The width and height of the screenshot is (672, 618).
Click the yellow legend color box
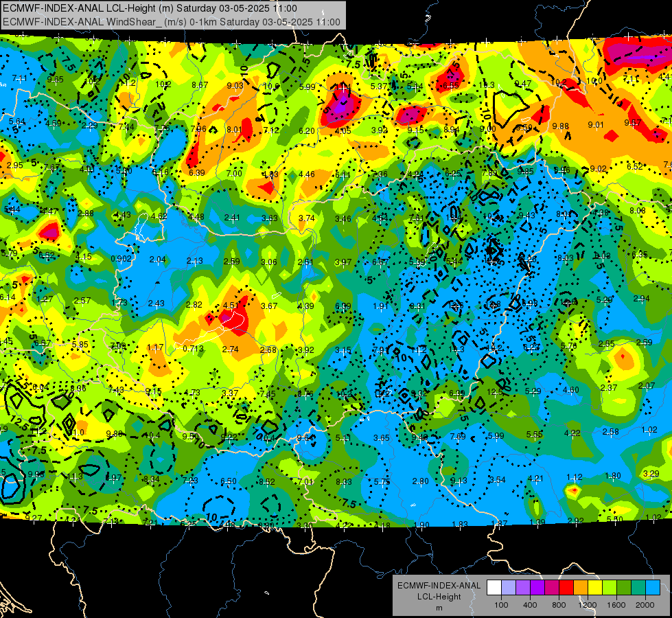point(595,588)
